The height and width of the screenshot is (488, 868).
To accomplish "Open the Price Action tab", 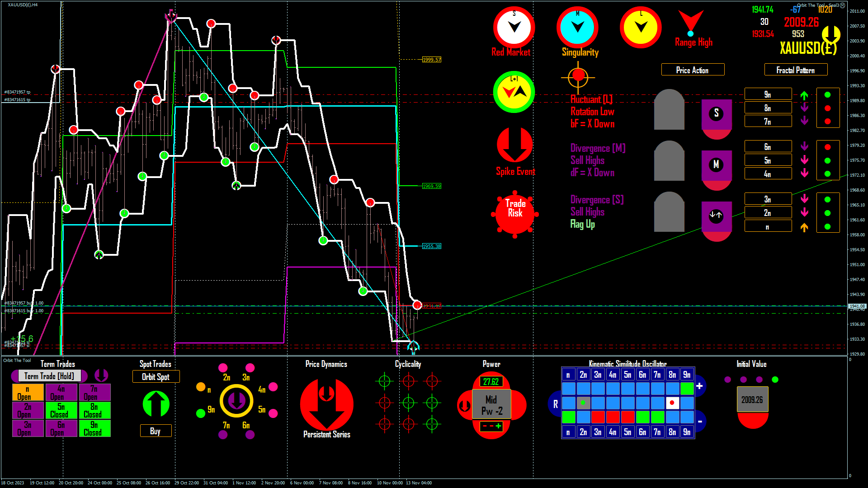I will click(693, 70).
